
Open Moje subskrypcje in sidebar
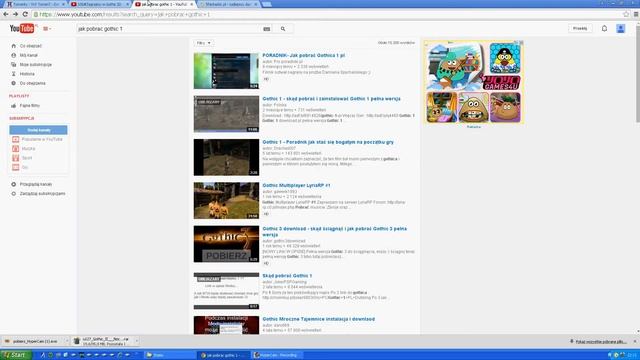click(36, 64)
